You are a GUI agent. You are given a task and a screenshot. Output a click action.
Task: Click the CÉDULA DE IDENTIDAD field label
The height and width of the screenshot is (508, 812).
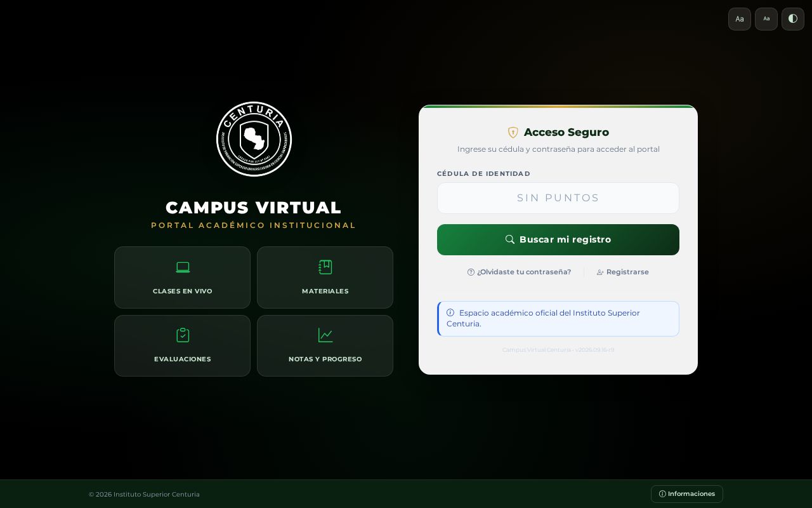point(483,174)
